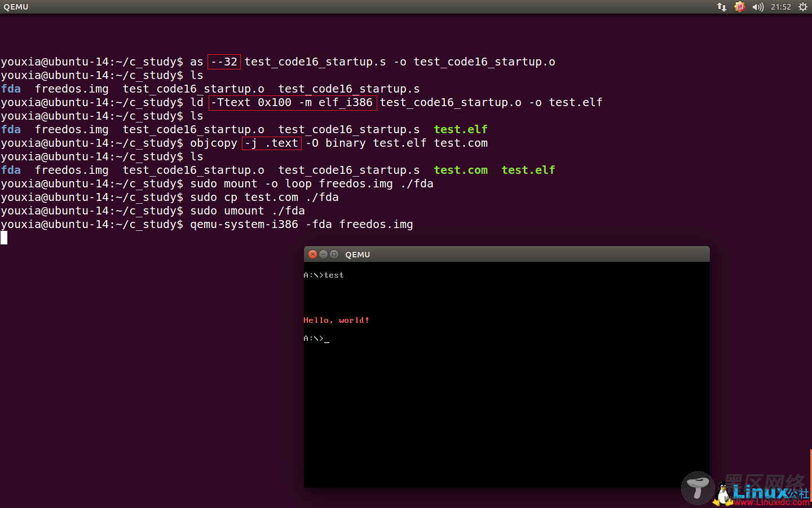
Task: Click the 'qemu-system-i386 -fda freedos.img' command line
Action: 207,224
